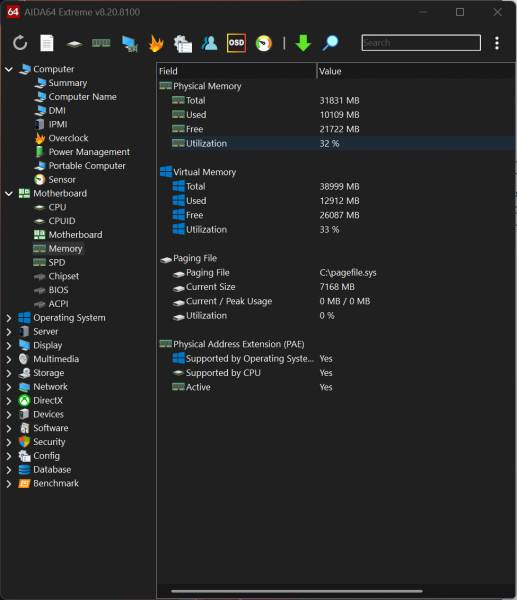Expand the DirectX node
517x600 pixels.
point(9,401)
